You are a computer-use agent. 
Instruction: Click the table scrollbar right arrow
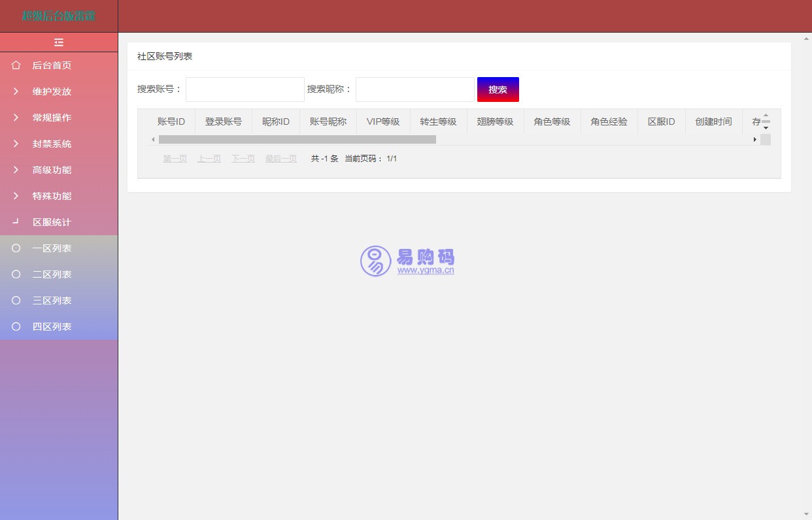tap(754, 139)
